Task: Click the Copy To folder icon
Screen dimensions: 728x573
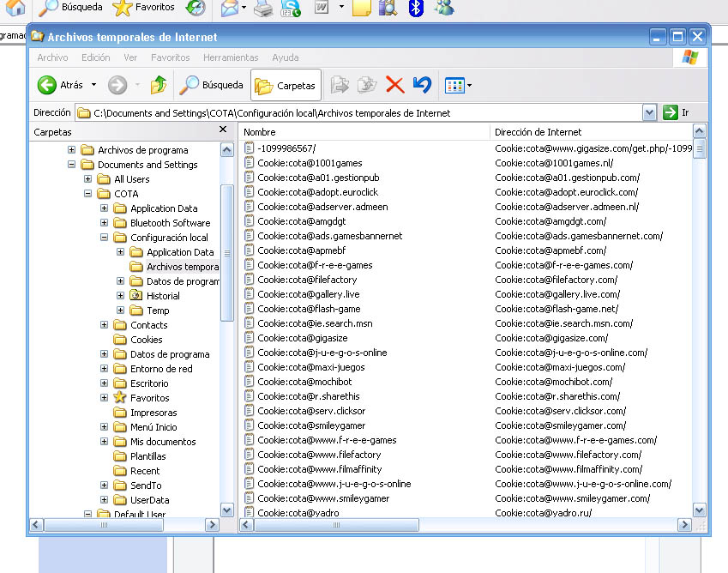Action: point(367,85)
